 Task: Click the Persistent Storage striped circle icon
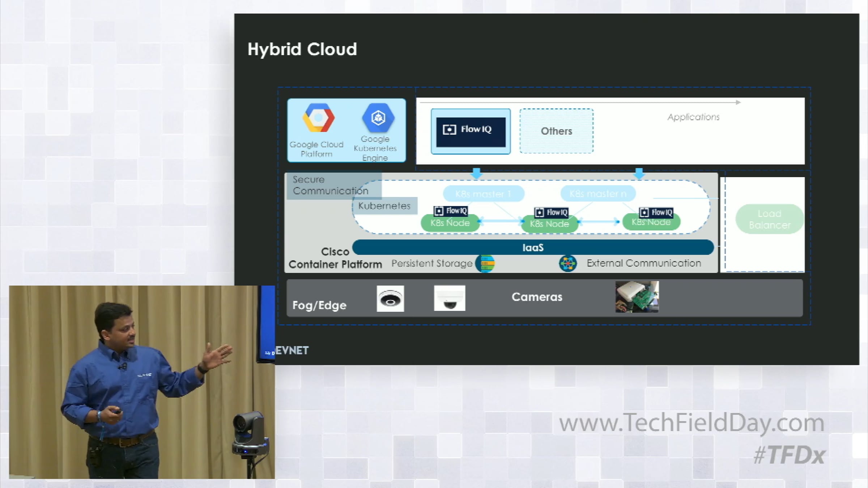[485, 263]
